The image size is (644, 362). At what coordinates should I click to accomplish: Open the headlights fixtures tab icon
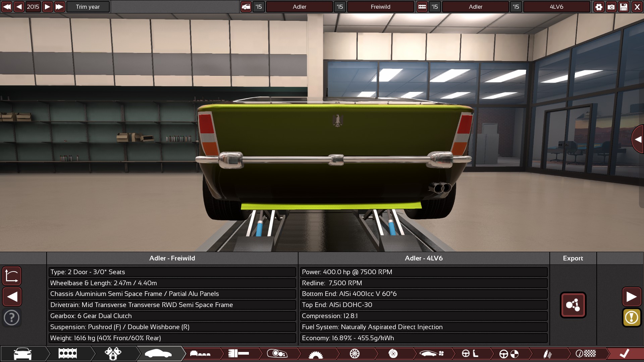coord(277,354)
